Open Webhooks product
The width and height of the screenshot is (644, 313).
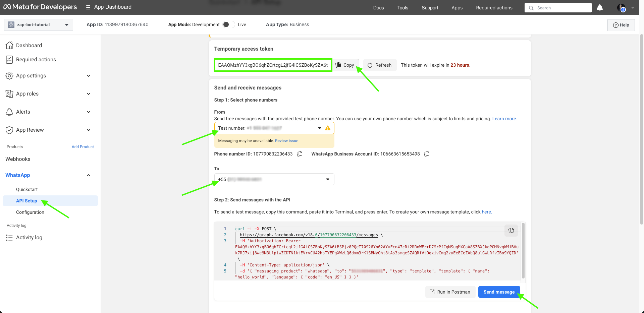[x=18, y=159]
